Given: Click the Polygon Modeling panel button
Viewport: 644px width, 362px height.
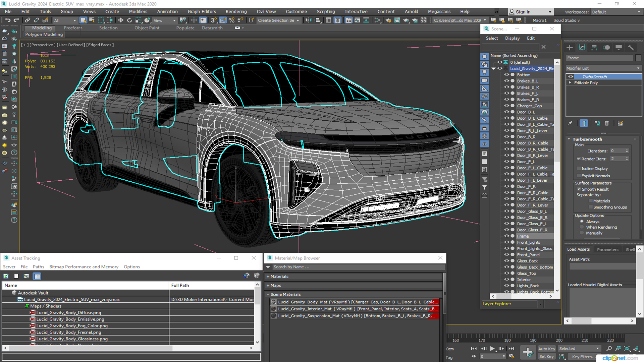Looking at the screenshot, I should [x=44, y=35].
